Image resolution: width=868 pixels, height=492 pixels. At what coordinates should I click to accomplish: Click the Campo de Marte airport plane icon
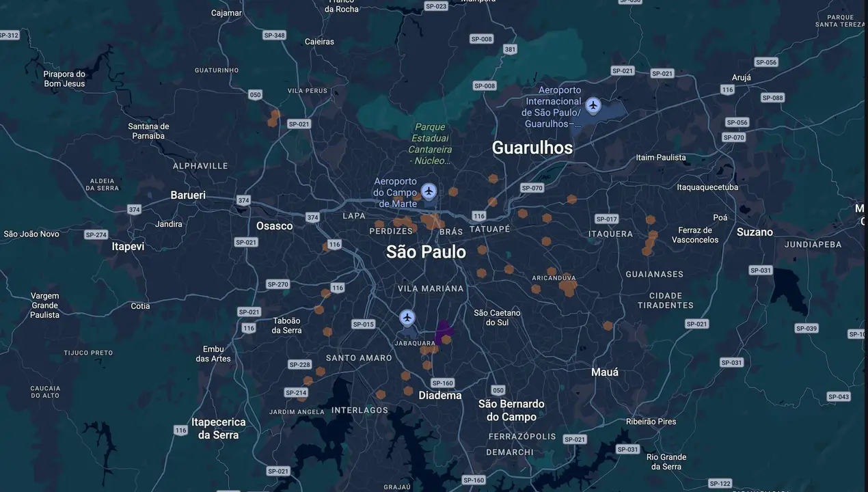[429, 191]
